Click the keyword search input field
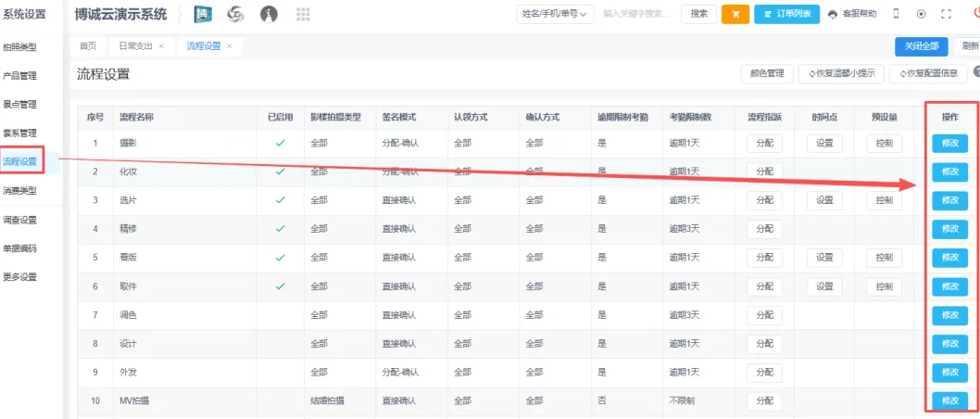Image resolution: width=980 pixels, height=419 pixels. [x=636, y=14]
